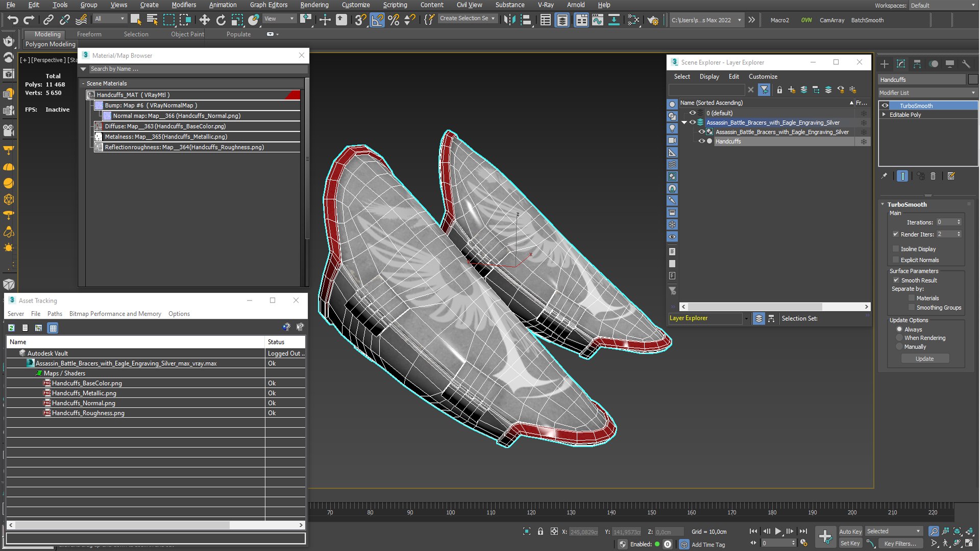Screen dimensions: 980x551
Task: Open the View coordinate system dropdown
Action: tap(279, 19)
